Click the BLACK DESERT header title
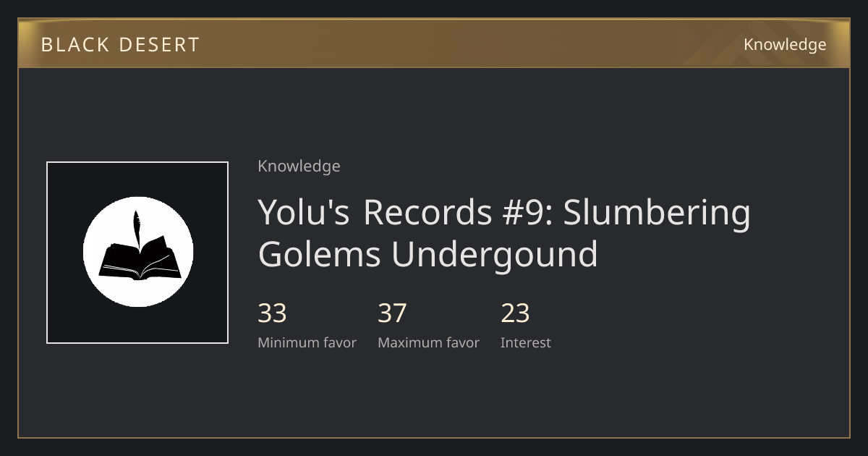The height and width of the screenshot is (456, 868). click(x=120, y=44)
